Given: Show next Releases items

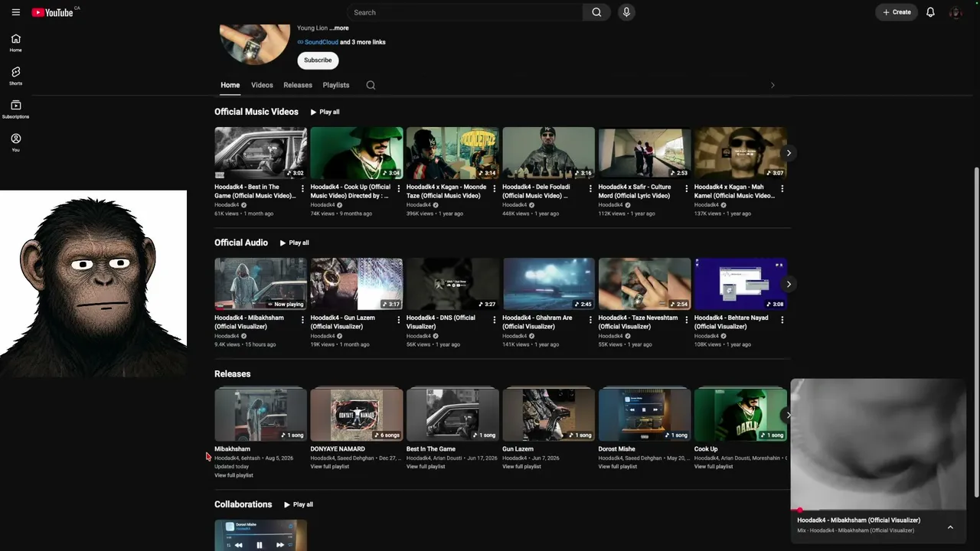Looking at the screenshot, I should (788, 415).
